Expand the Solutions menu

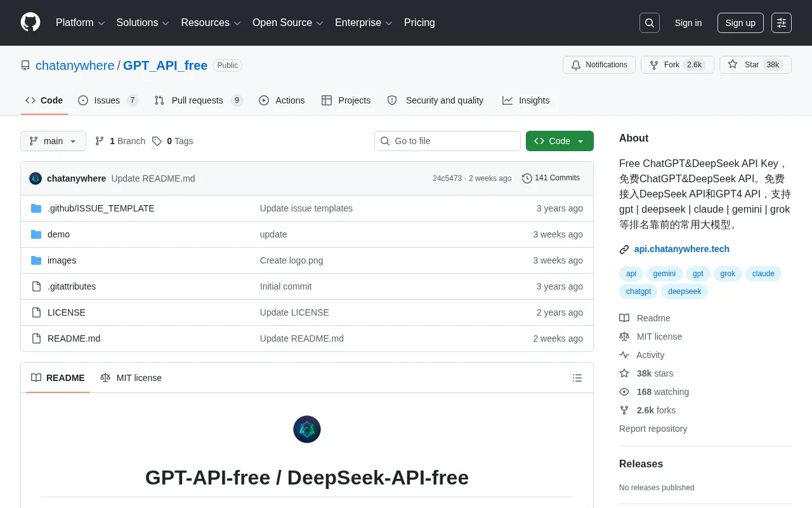click(143, 23)
